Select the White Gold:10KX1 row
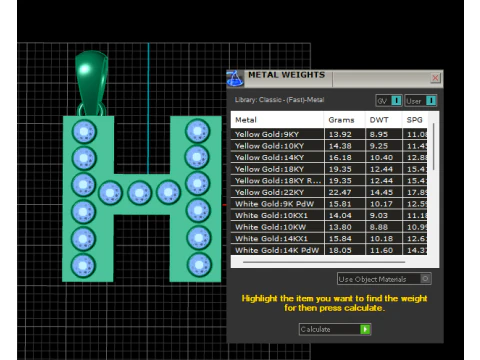Image resolution: width=480 pixels, height=360 pixels. pos(329,216)
